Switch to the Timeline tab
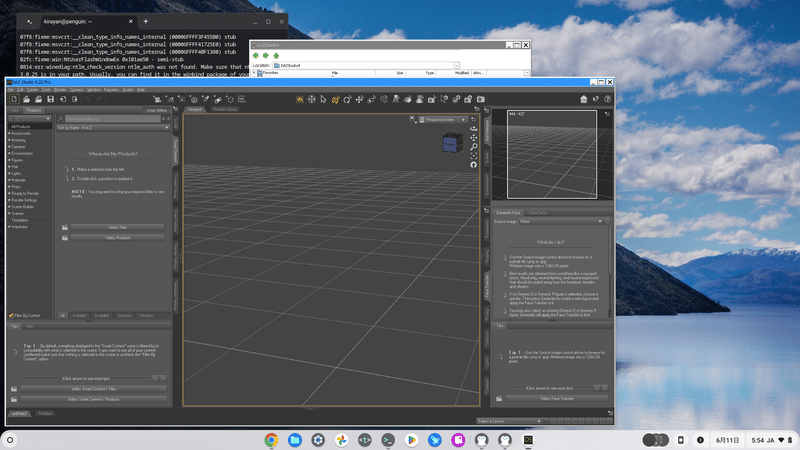Screen dimensions: 800x450 point(45,414)
